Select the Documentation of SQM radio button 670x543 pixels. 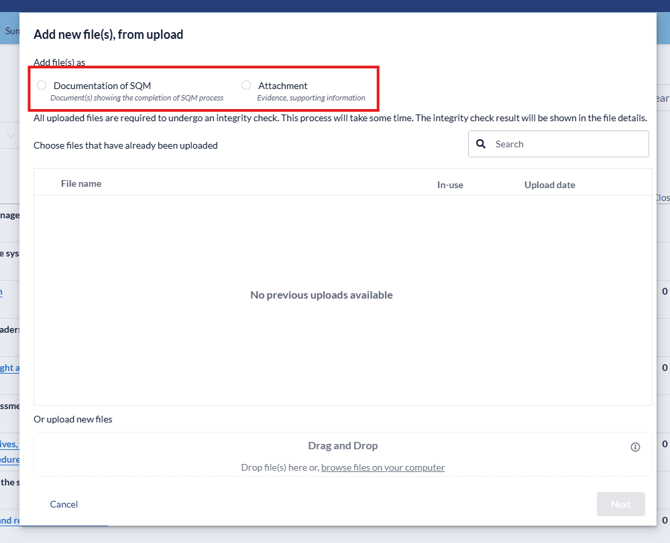point(42,86)
